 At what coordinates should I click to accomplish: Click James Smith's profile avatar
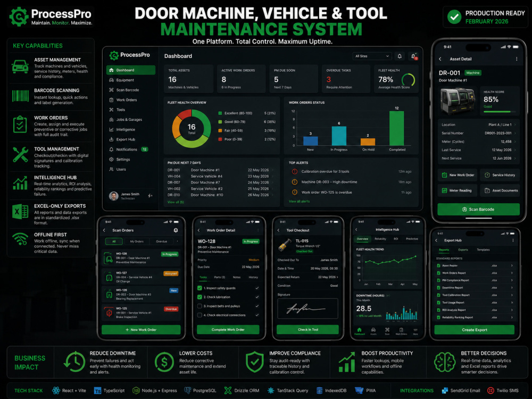pyautogui.click(x=114, y=196)
